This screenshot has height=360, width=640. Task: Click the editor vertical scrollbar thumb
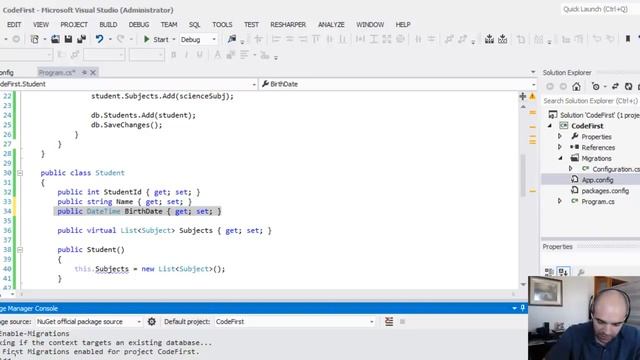(x=523, y=176)
